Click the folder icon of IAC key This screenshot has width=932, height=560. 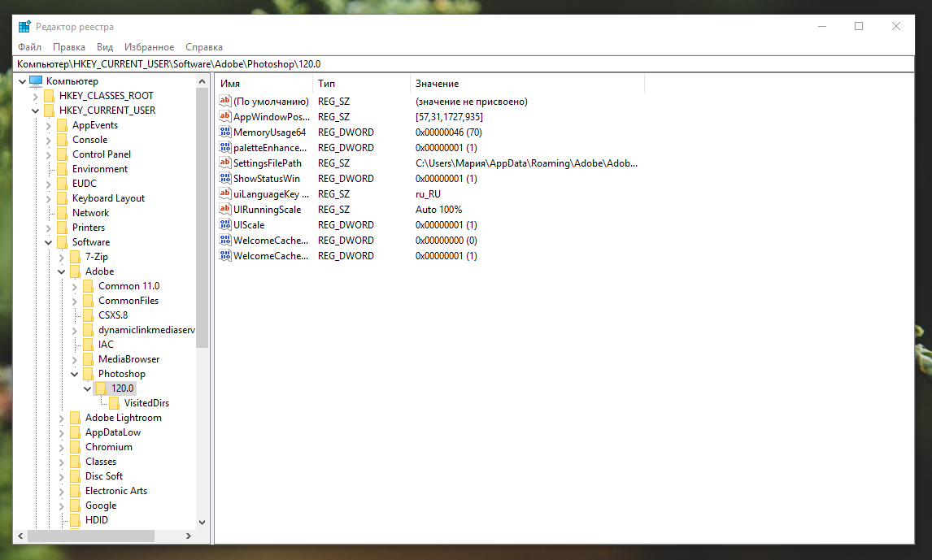pyautogui.click(x=89, y=345)
